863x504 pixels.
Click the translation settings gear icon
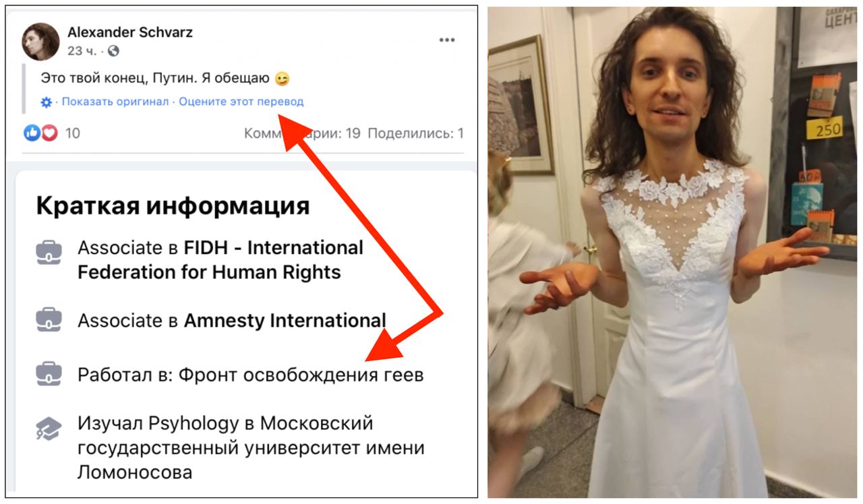click(46, 102)
